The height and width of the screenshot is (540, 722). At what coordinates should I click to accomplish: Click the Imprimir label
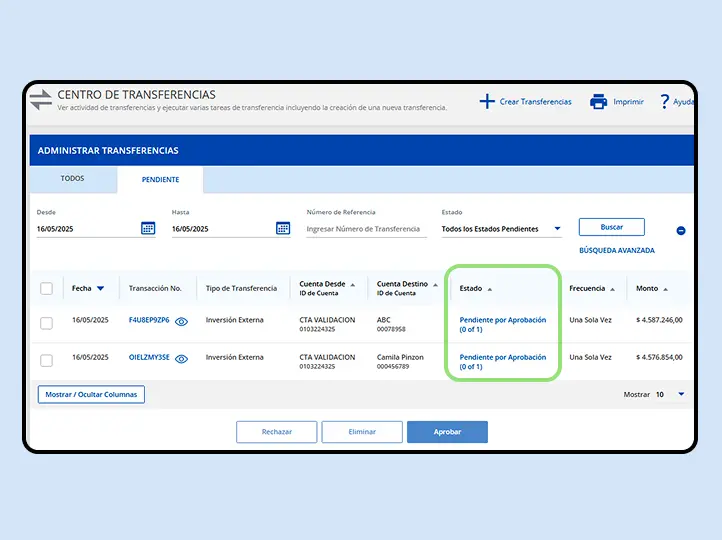pos(628,102)
